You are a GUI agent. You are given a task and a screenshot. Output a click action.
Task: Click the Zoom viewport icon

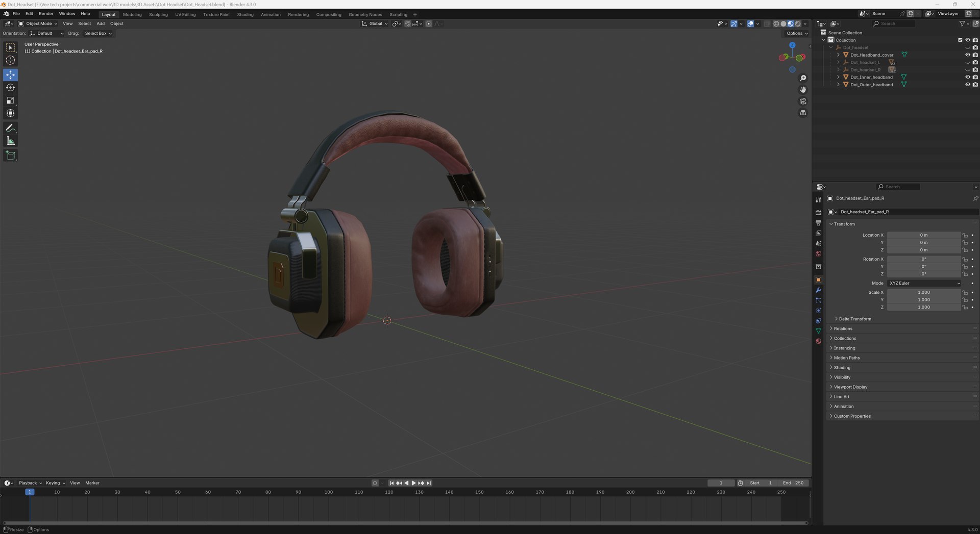point(803,78)
